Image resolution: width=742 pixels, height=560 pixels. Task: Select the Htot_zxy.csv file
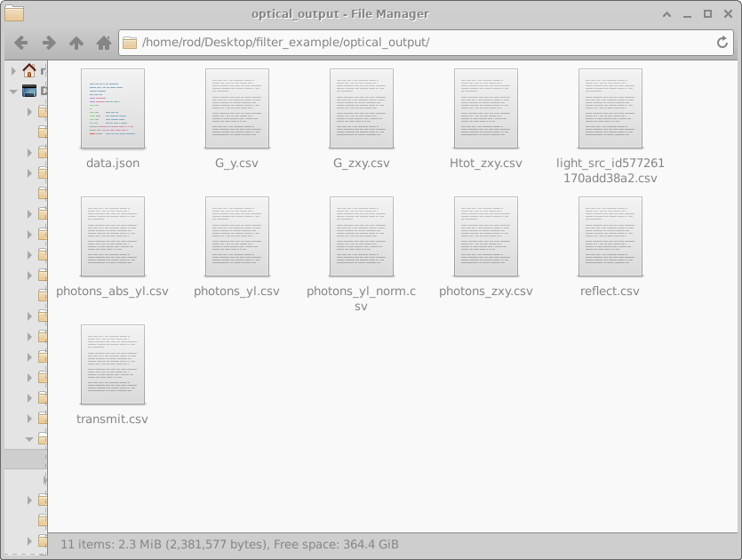485,108
